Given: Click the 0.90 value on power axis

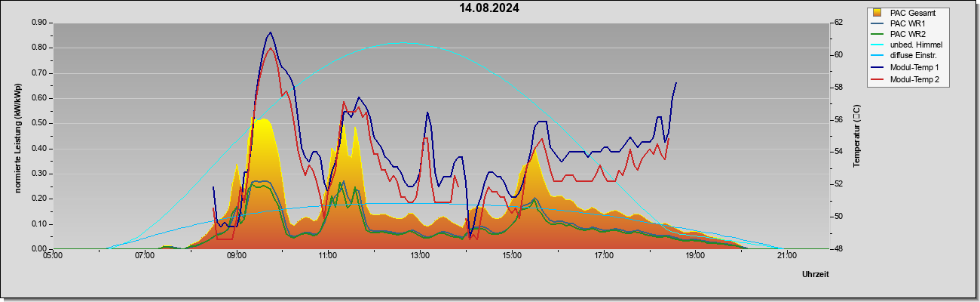Looking at the screenshot, I should tap(39, 23).
